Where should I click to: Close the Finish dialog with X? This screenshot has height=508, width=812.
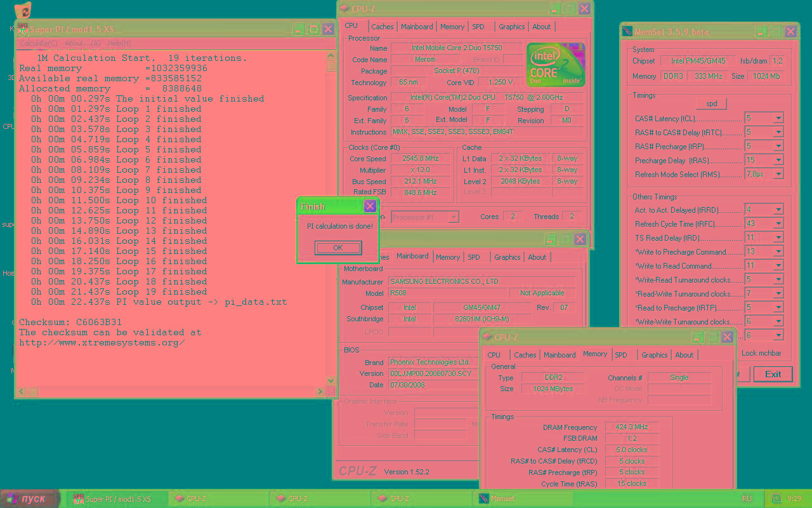(x=370, y=206)
